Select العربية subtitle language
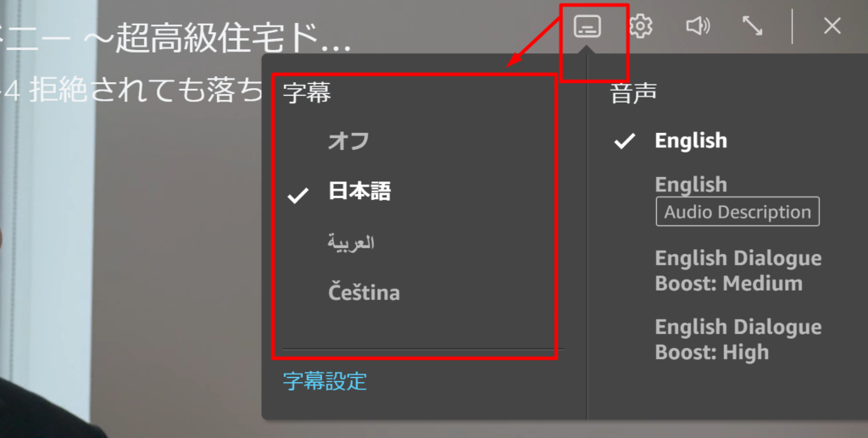This screenshot has height=438, width=868. click(351, 242)
